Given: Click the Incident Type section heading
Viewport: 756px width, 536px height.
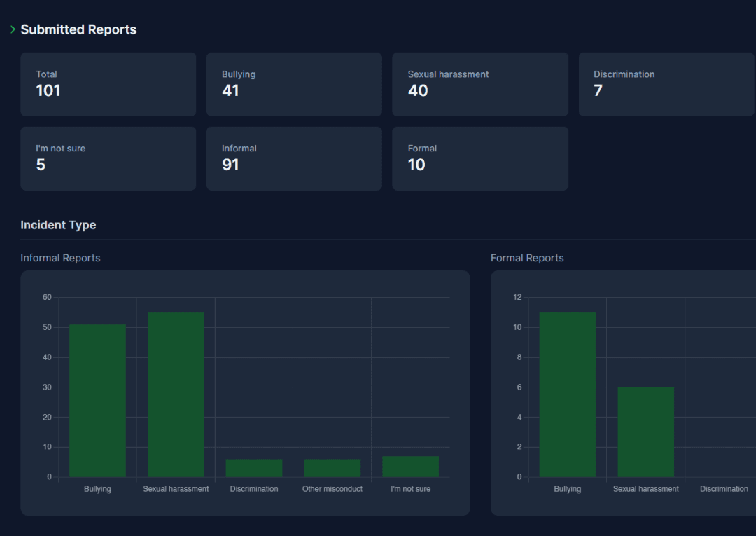Looking at the screenshot, I should coord(58,225).
